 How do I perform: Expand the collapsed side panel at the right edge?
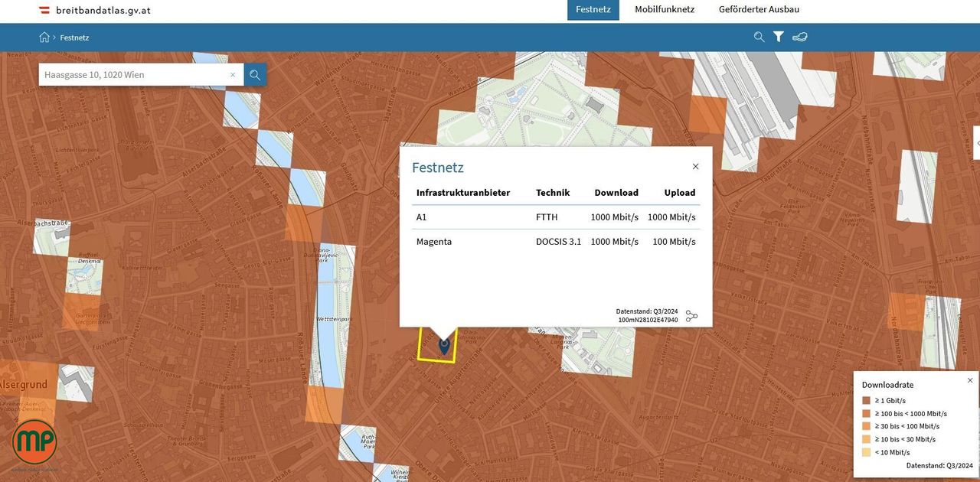977,143
